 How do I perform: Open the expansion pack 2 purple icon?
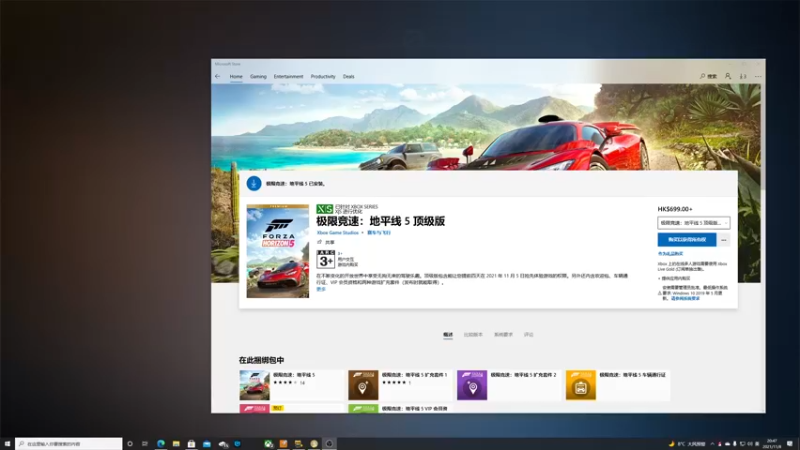point(472,385)
